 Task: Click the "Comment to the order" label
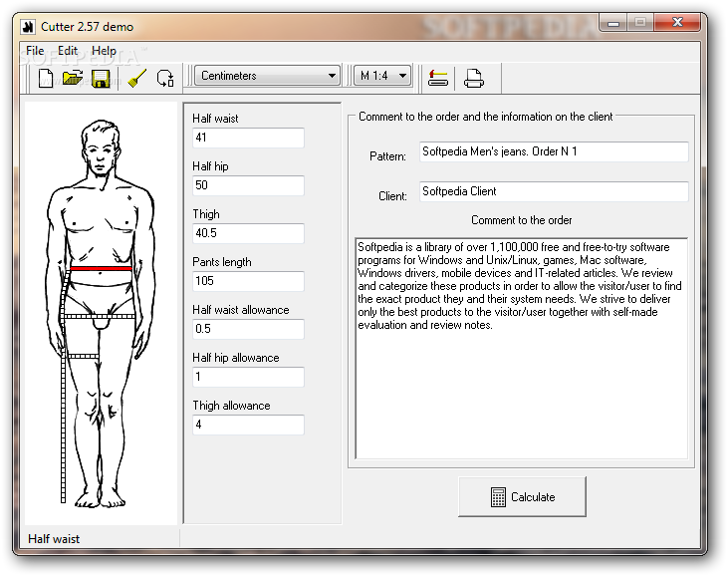[x=521, y=220]
